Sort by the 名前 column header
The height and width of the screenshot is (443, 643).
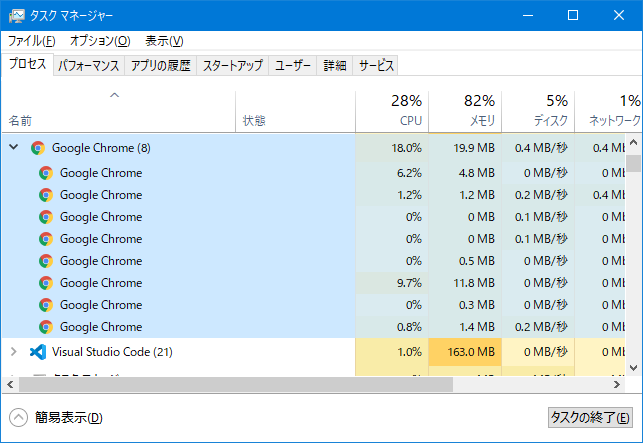coord(119,112)
